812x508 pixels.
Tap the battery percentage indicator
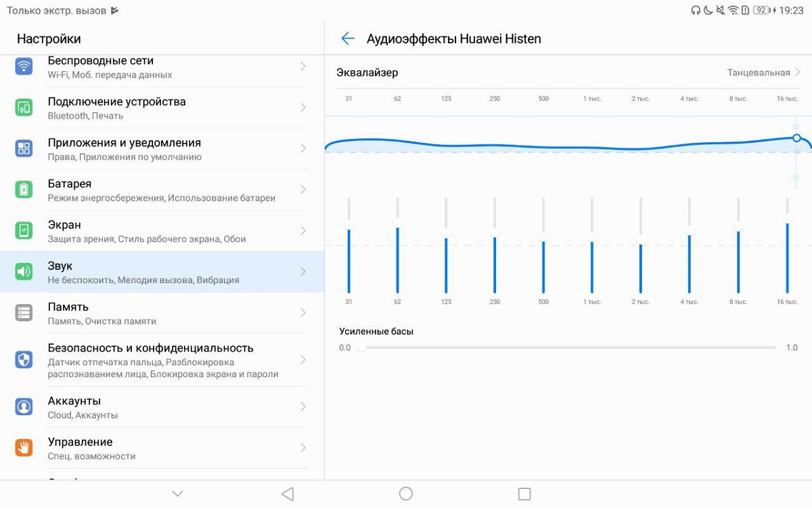(x=763, y=10)
